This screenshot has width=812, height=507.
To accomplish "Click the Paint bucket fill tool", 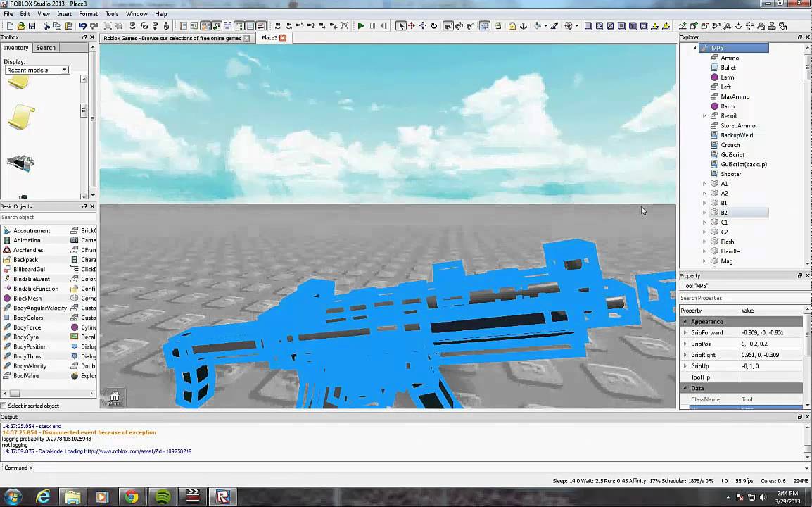I will 538,25.
